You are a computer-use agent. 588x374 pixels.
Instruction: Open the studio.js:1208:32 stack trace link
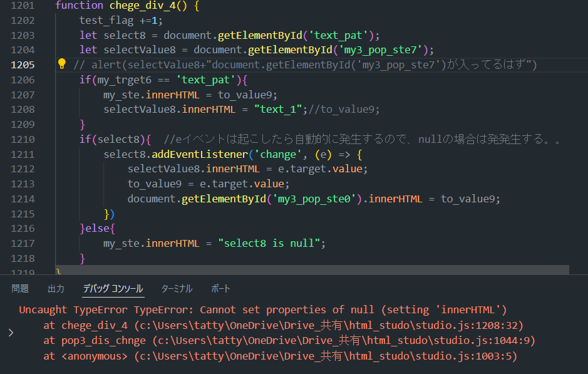[329, 325]
